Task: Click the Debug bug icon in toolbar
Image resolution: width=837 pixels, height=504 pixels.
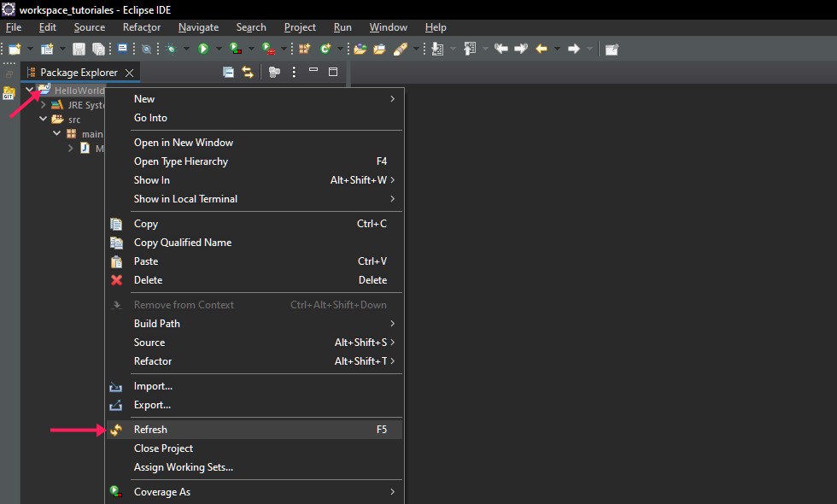Action: point(172,49)
